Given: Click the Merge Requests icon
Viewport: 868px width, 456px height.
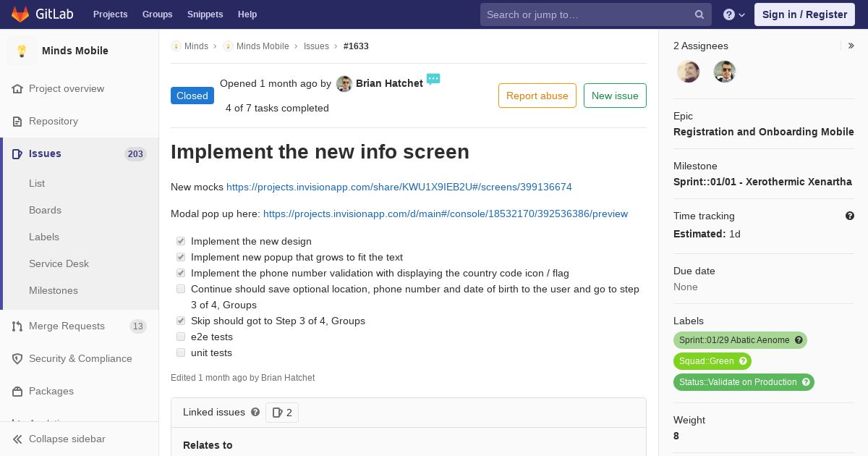Looking at the screenshot, I should pos(17,326).
